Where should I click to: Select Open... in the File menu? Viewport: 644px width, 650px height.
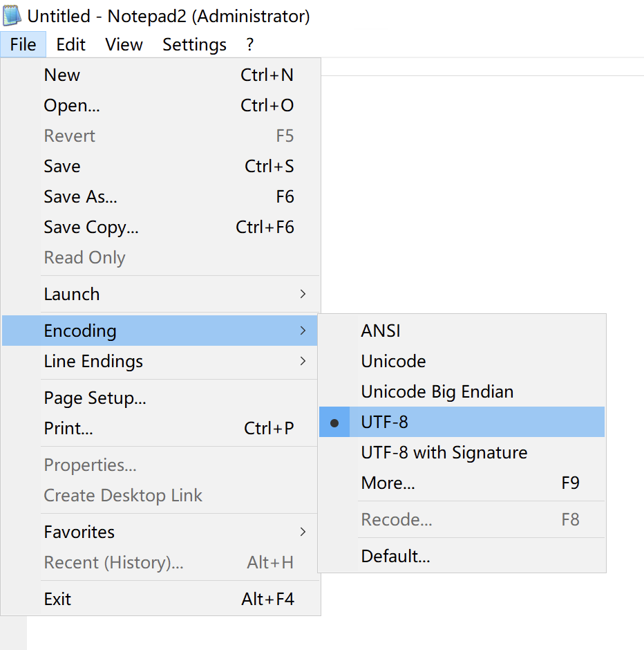(x=160, y=105)
